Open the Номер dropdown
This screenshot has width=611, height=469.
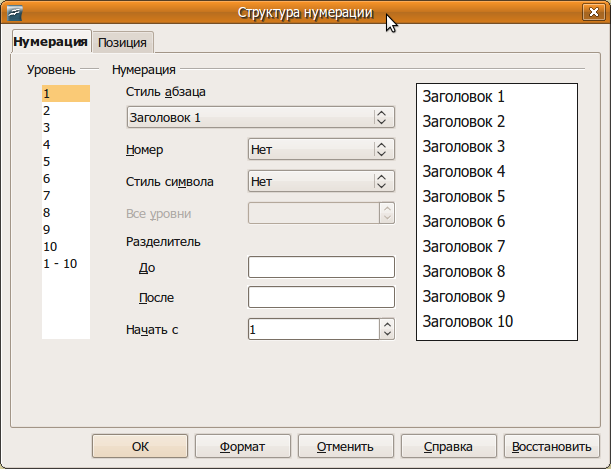tap(321, 149)
